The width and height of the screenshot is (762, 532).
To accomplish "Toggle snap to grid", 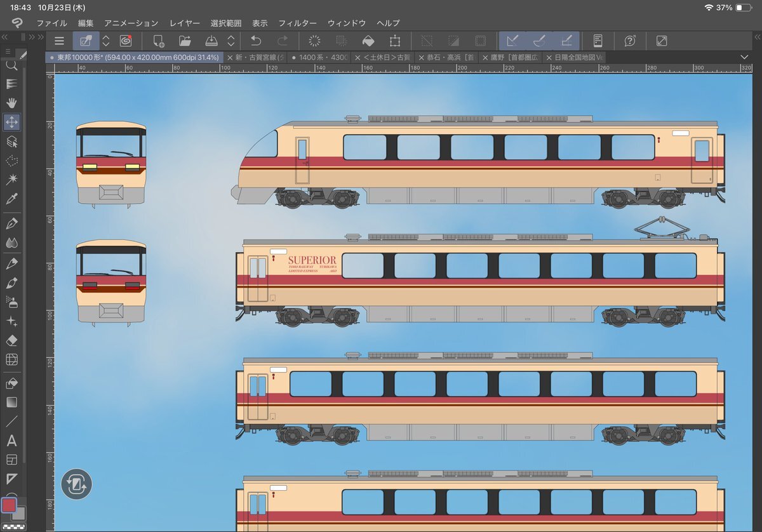I will pyautogui.click(x=566, y=41).
